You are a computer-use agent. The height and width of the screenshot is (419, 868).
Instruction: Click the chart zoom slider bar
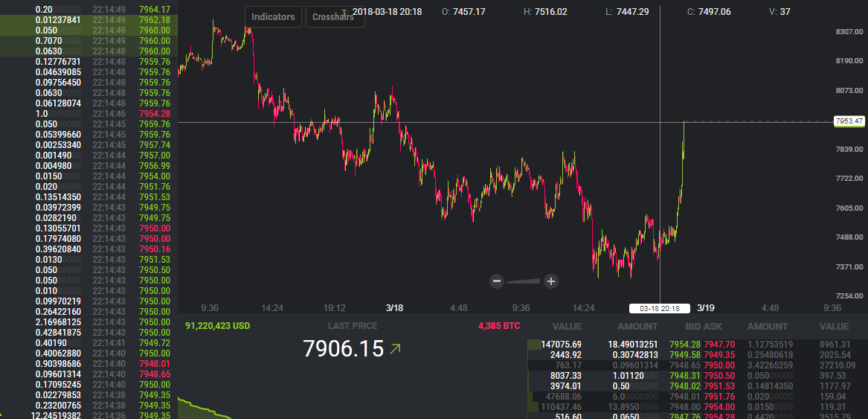524,281
